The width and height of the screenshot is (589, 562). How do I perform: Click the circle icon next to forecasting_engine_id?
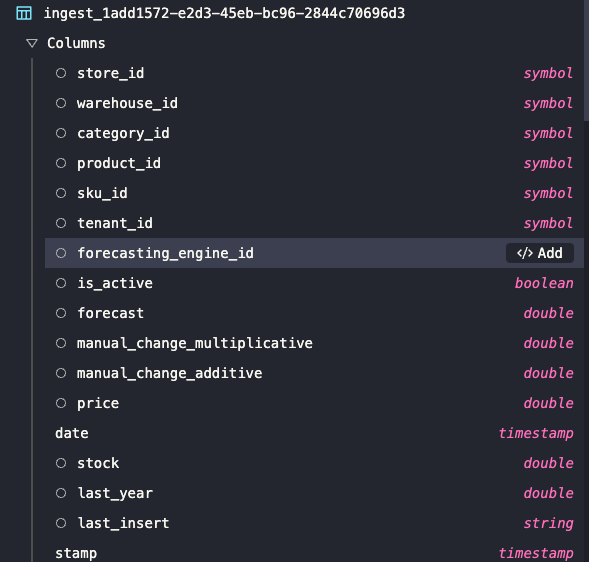pyautogui.click(x=61, y=253)
